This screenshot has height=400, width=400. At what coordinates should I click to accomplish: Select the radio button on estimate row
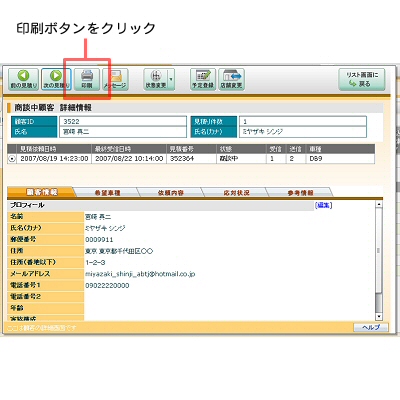point(12,159)
